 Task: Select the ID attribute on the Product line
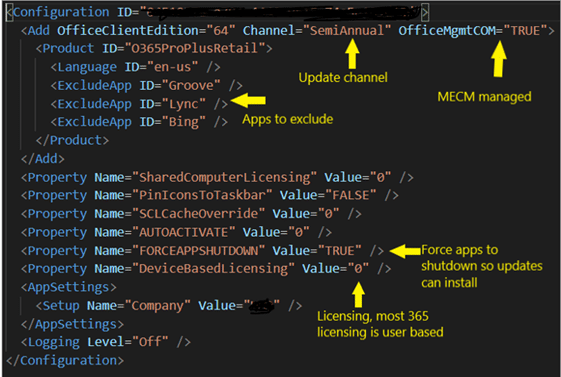tap(109, 49)
